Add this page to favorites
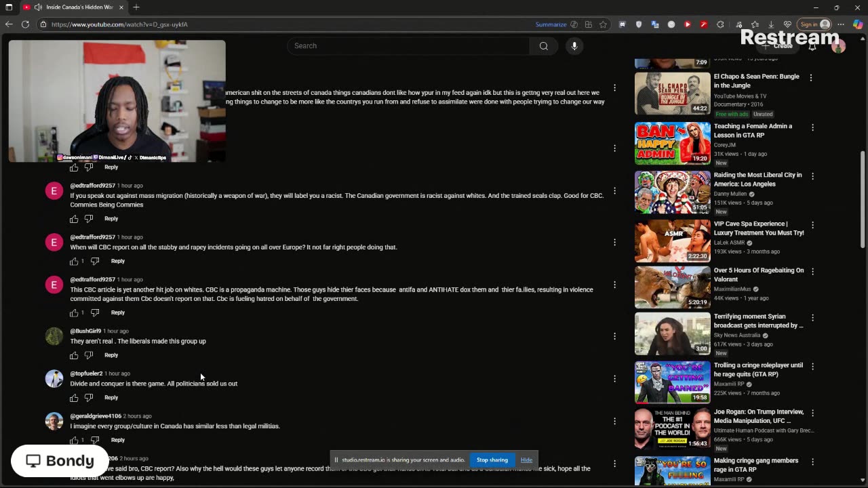This screenshot has height=488, width=868. [603, 24]
